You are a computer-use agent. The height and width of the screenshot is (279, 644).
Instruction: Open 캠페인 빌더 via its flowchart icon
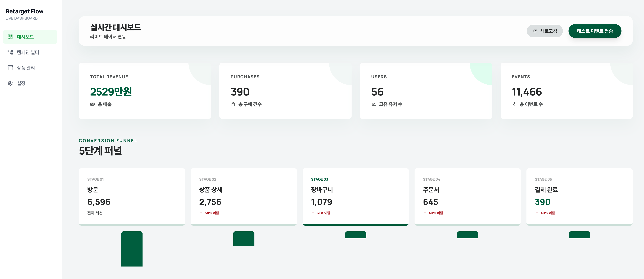pyautogui.click(x=10, y=52)
